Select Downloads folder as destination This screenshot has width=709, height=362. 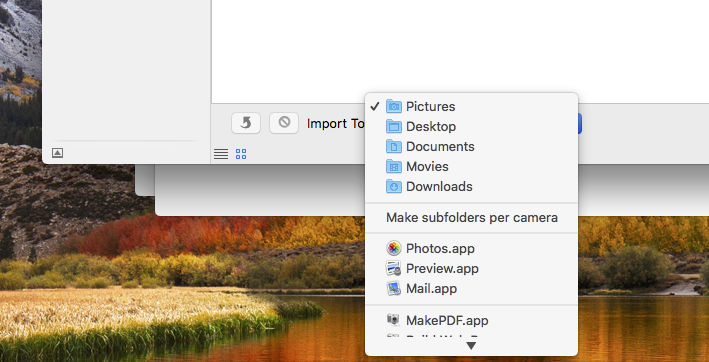click(471, 186)
